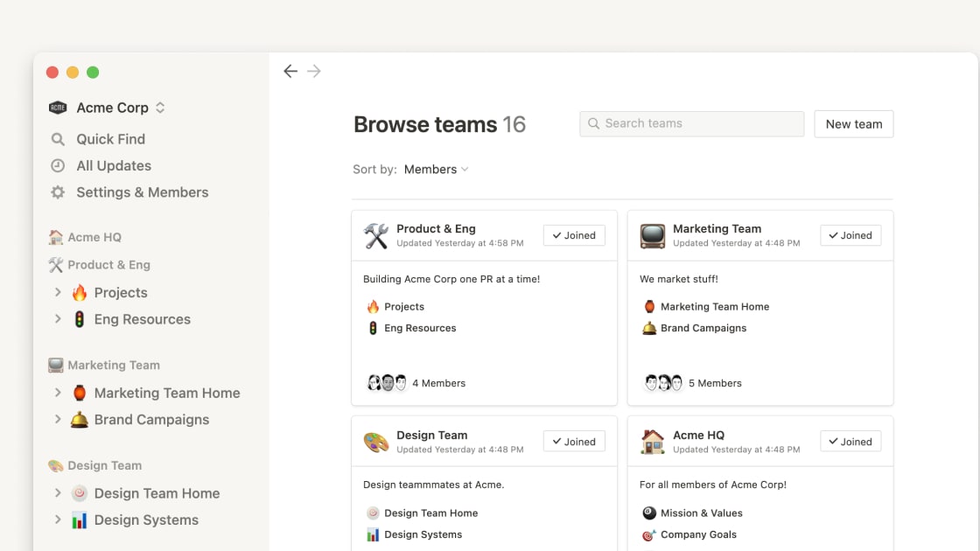This screenshot has height=551, width=980.
Task: Expand Brand Campaigns in the sidebar tree
Action: (58, 420)
